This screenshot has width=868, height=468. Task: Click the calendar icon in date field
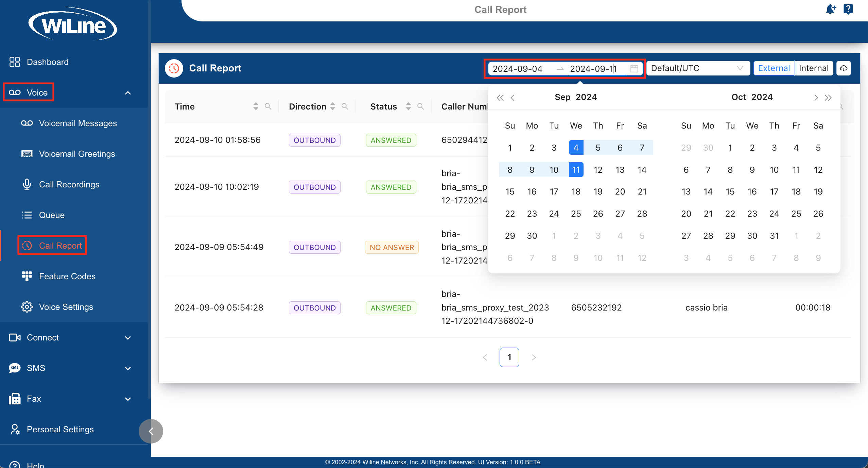click(x=634, y=69)
